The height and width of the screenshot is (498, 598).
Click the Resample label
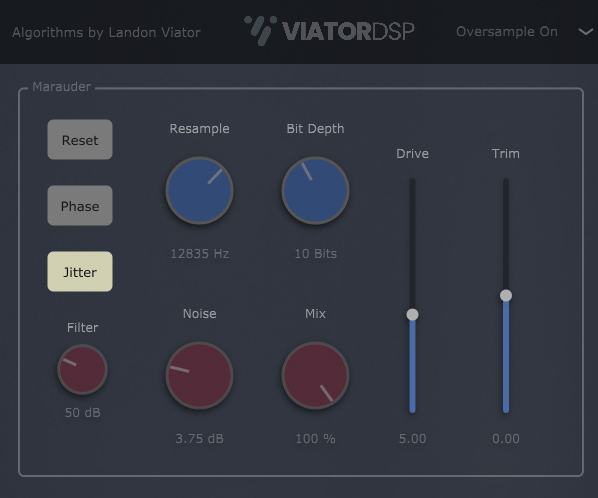199,129
